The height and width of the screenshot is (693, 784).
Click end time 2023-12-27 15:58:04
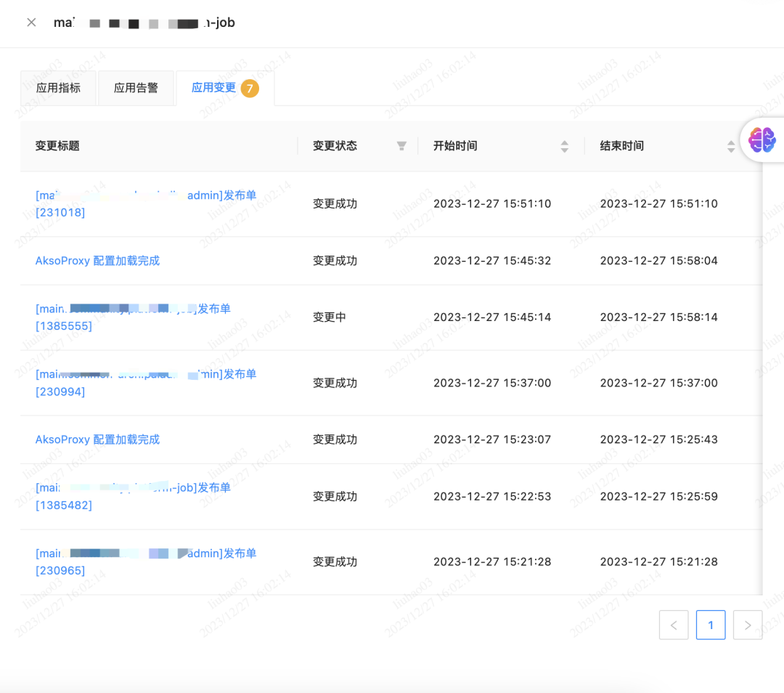coord(659,261)
